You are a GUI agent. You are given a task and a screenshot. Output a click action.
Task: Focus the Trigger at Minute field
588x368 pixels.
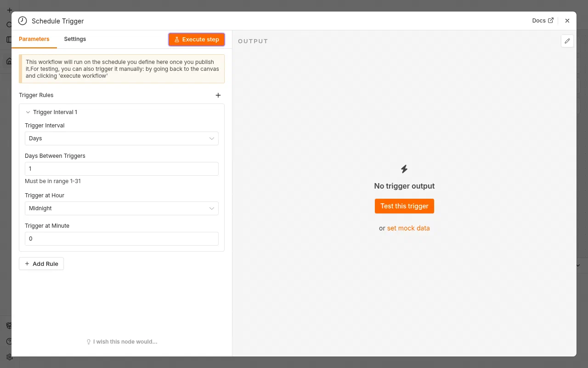click(x=122, y=239)
